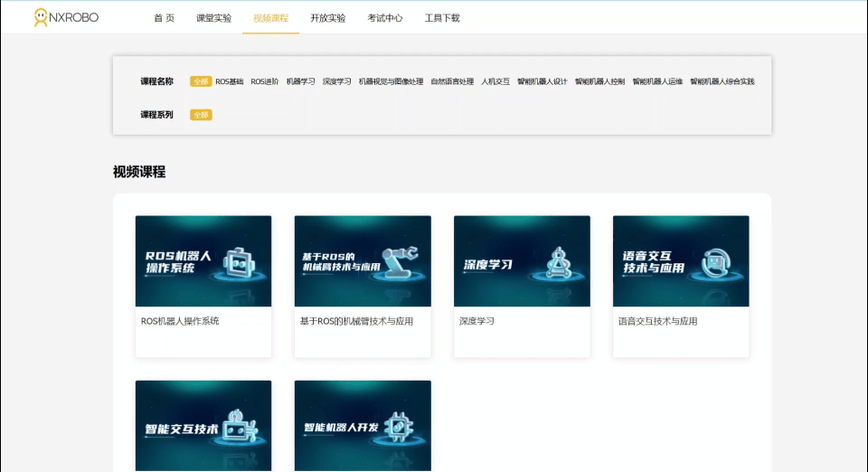Click the NXROBO logo icon
The height and width of the screenshot is (472, 868).
tap(41, 17)
